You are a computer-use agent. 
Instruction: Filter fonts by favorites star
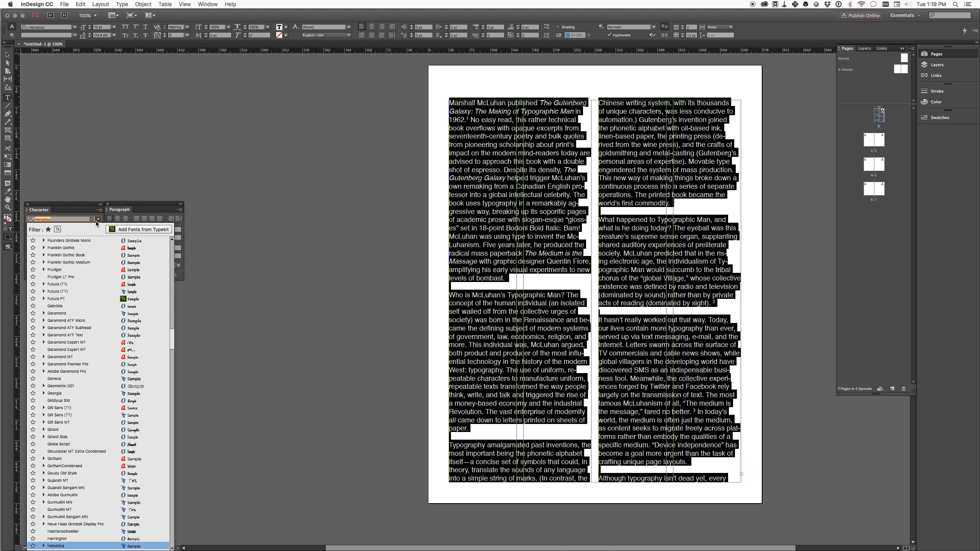pos(48,229)
